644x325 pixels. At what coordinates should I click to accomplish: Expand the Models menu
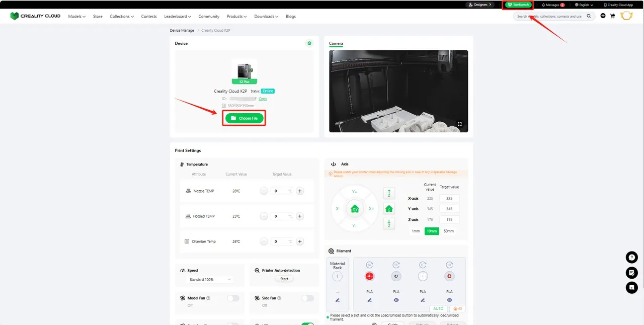pos(76,17)
